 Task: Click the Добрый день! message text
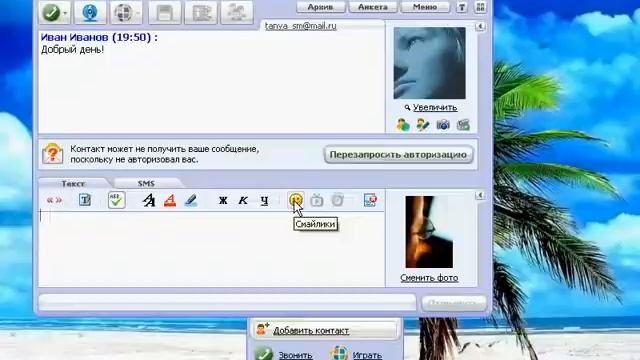73,50
